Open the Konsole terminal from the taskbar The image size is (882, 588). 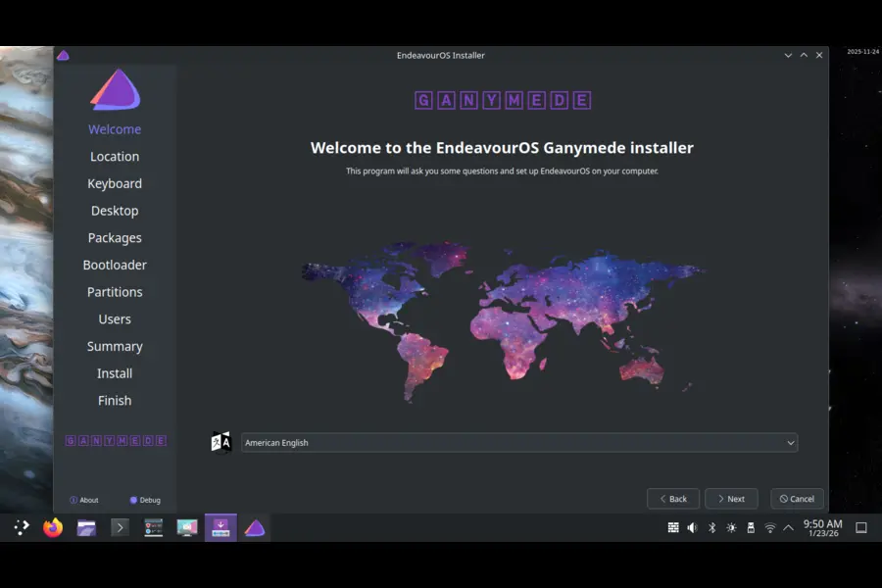click(120, 527)
